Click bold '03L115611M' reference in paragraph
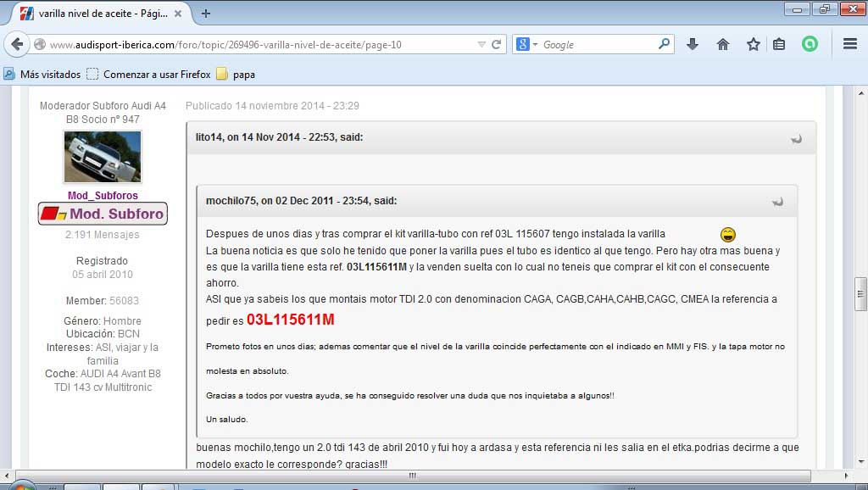868x490 pixels. [x=376, y=267]
